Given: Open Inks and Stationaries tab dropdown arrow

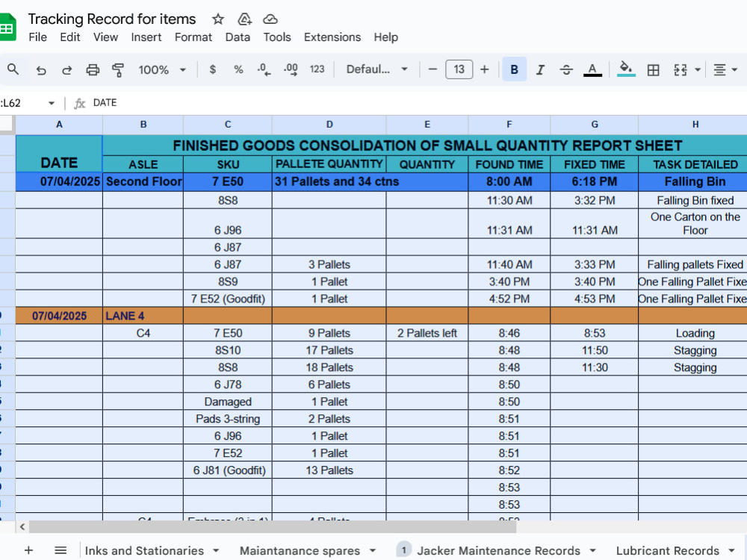Looking at the screenshot, I should coord(216,550).
